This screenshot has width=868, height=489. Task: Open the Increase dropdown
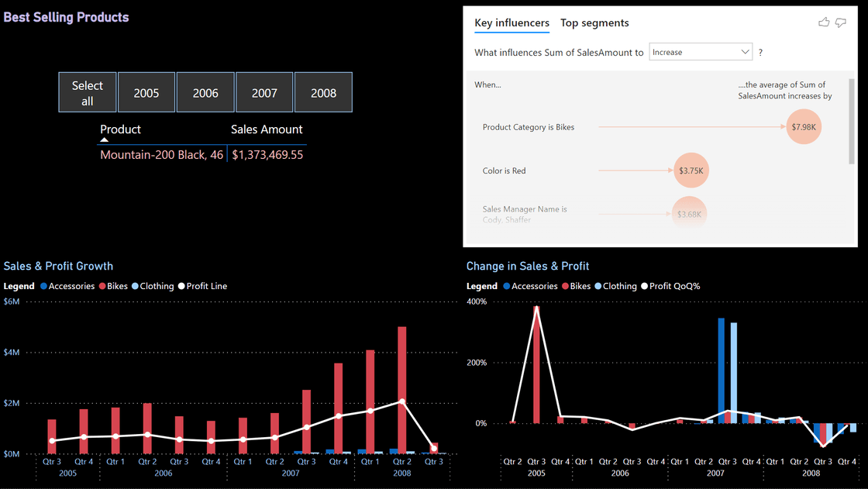[x=701, y=52]
